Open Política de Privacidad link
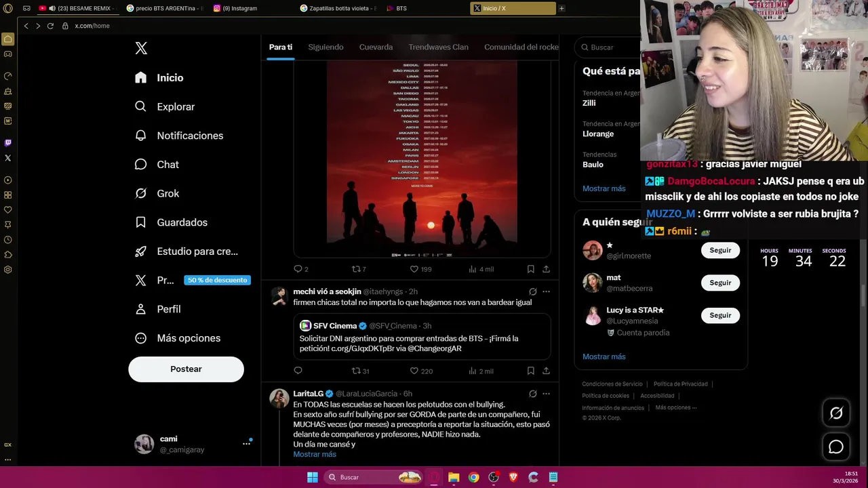868x488 pixels. pos(681,384)
